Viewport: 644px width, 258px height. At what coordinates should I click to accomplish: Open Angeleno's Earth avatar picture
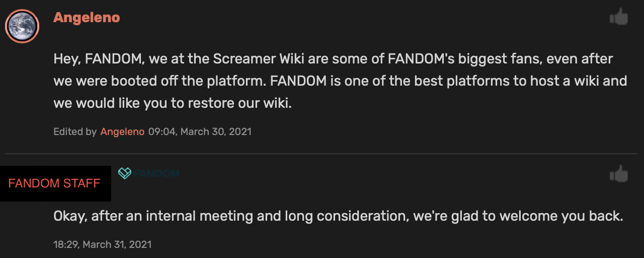tap(22, 26)
